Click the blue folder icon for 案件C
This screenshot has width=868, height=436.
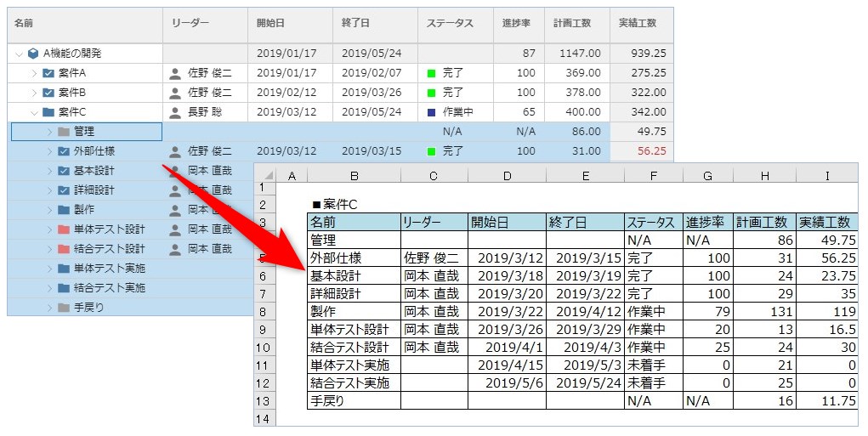(x=48, y=112)
